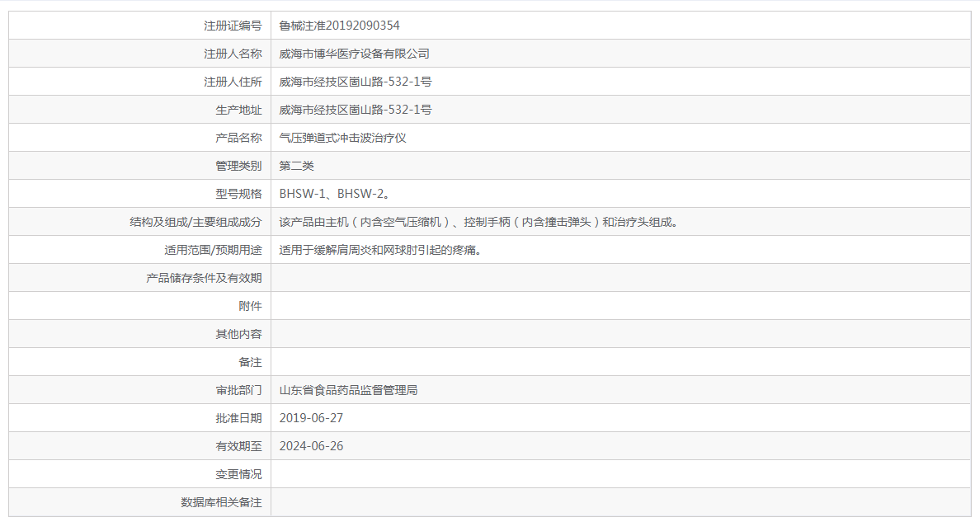The width and height of the screenshot is (980, 522).
Task: Click the 有效期至 label
Action: click(x=238, y=446)
